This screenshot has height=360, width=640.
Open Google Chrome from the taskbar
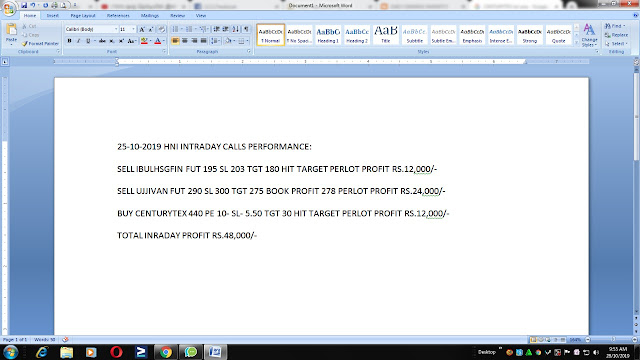click(166, 352)
